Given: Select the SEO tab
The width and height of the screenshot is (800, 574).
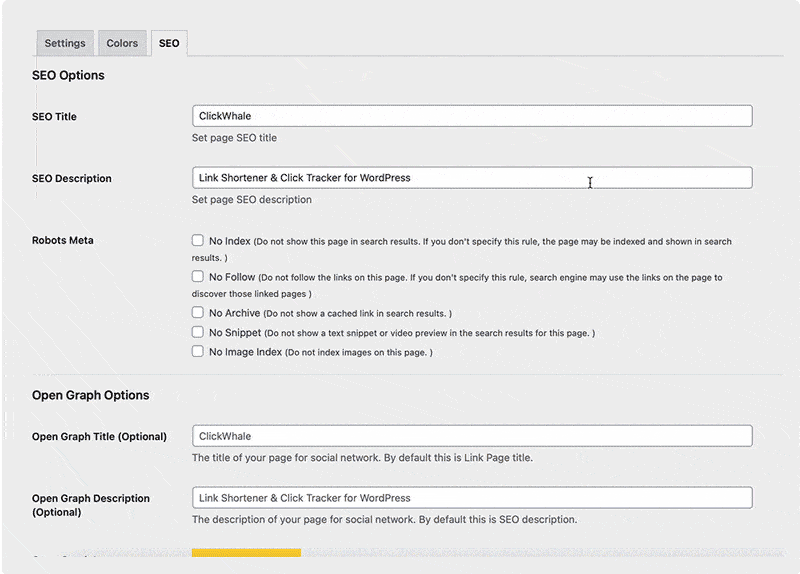Looking at the screenshot, I should tap(169, 43).
